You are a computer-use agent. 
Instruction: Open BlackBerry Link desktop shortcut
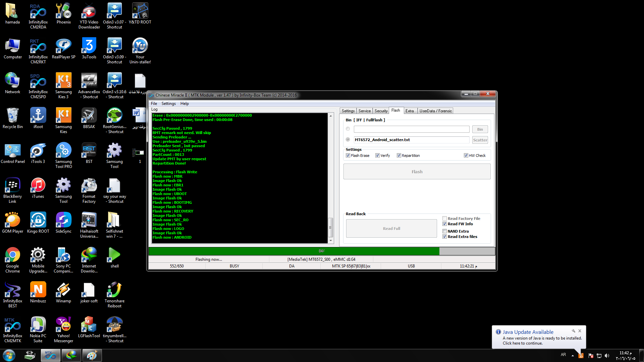(13, 190)
